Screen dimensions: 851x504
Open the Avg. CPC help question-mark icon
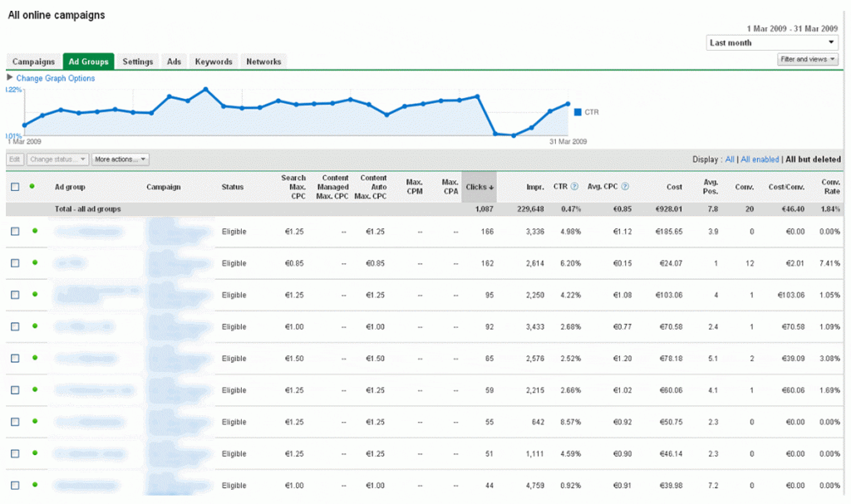(x=625, y=187)
